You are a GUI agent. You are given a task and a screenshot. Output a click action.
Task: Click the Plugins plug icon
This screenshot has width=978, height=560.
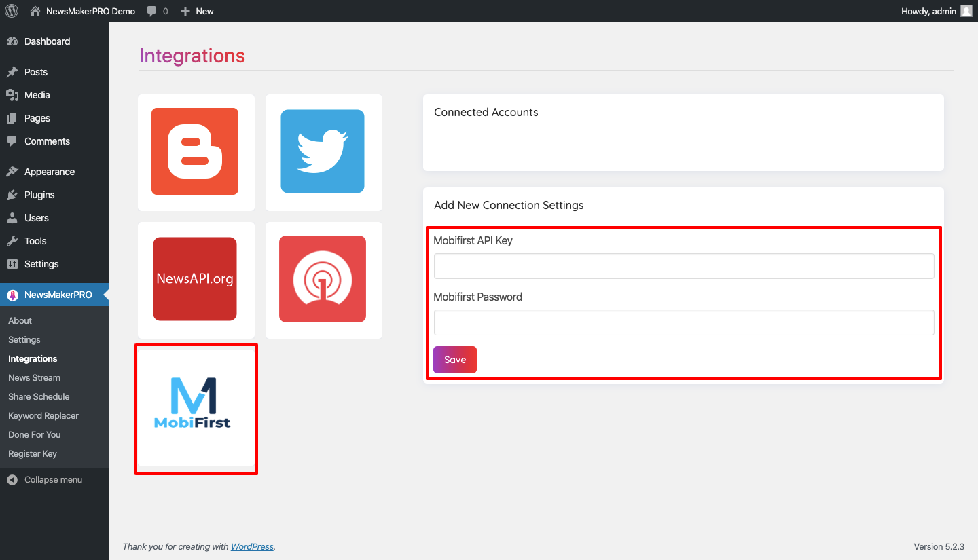[x=12, y=195]
